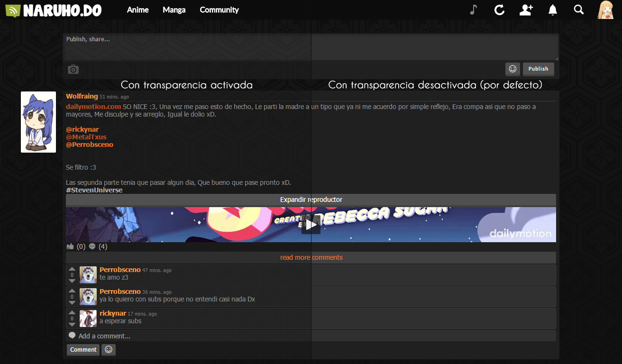
Task: Open Wolfraing's post avatar image
Action: [38, 122]
